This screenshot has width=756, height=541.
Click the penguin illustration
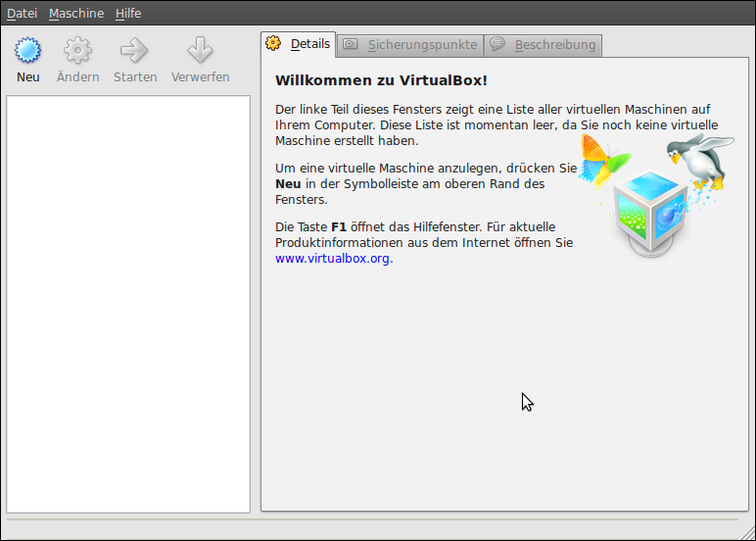(x=699, y=160)
